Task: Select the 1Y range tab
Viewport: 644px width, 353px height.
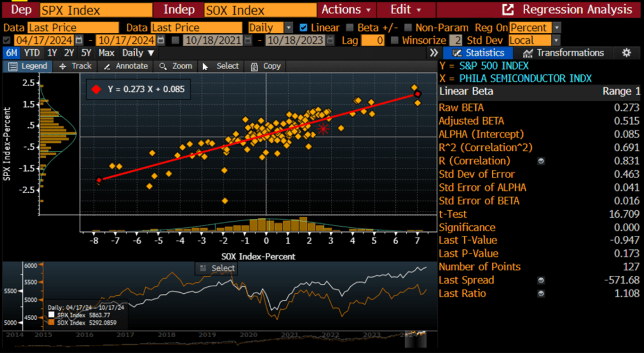Action: tap(52, 53)
